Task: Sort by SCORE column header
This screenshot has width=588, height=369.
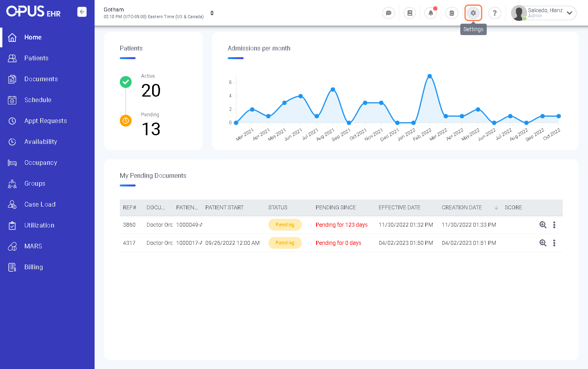Action: [x=514, y=207]
